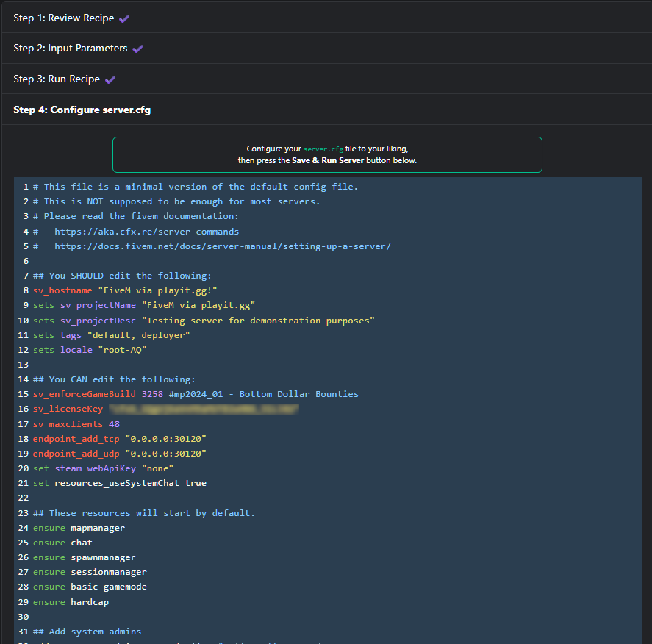Click the 'ensure basic-gamemode' line
The image size is (652, 644).
(90, 587)
